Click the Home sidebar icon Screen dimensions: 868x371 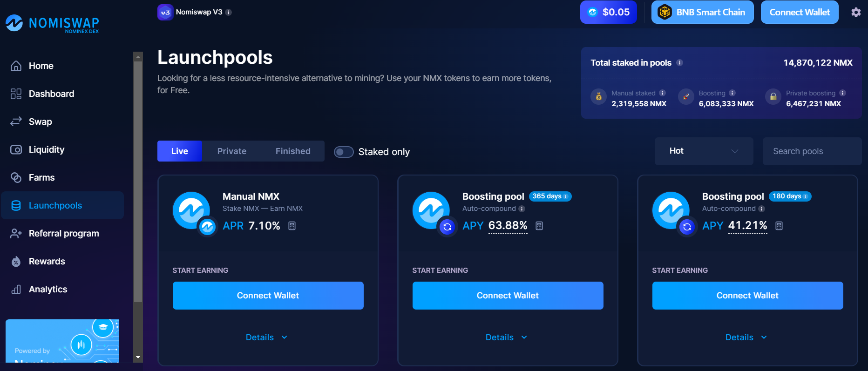click(x=16, y=66)
